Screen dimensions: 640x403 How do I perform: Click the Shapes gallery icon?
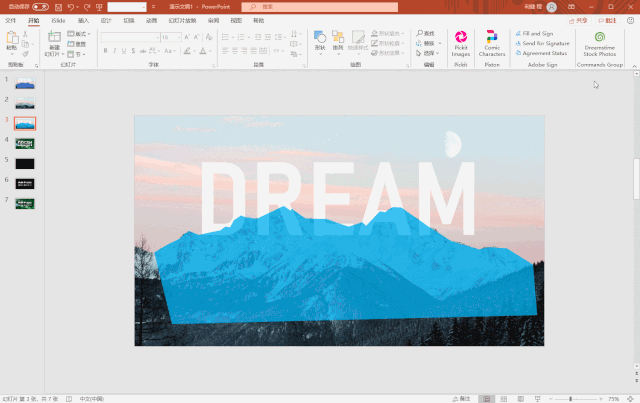[x=320, y=41]
